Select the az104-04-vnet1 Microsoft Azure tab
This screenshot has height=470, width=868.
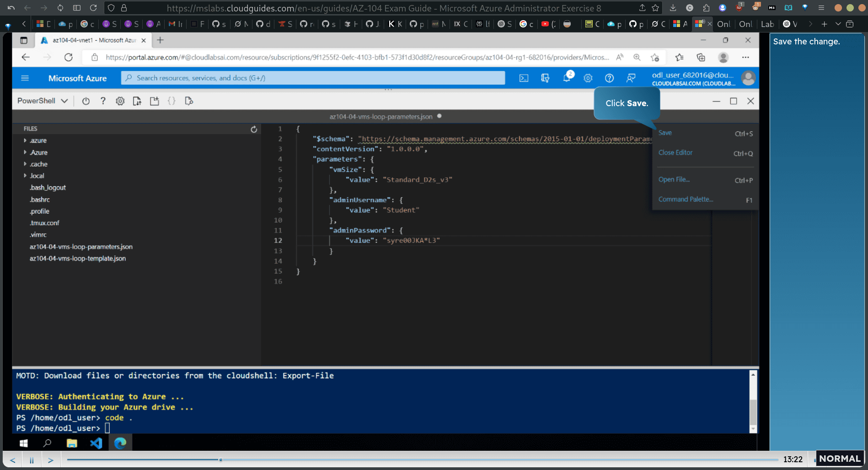93,40
